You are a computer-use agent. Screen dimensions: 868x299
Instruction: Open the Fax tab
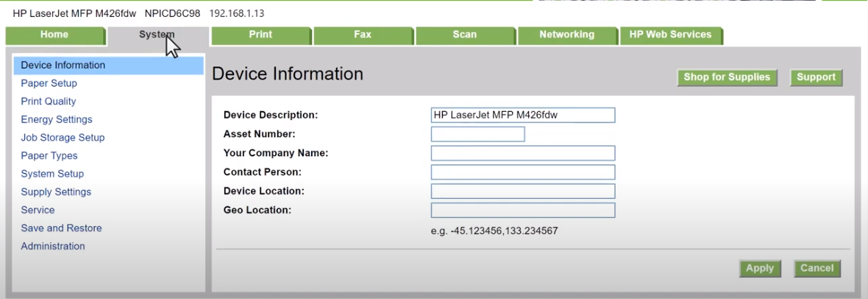[363, 35]
